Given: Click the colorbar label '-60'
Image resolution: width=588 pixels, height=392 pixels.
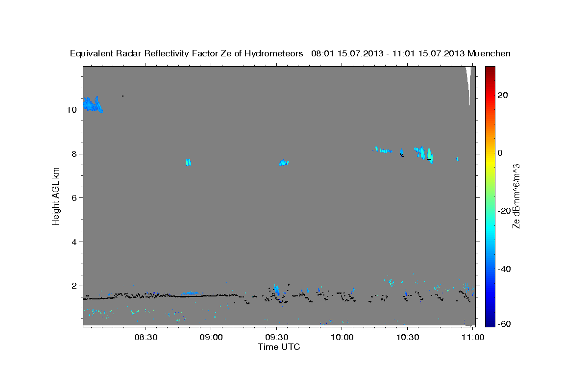Looking at the screenshot, I should click(x=505, y=324).
